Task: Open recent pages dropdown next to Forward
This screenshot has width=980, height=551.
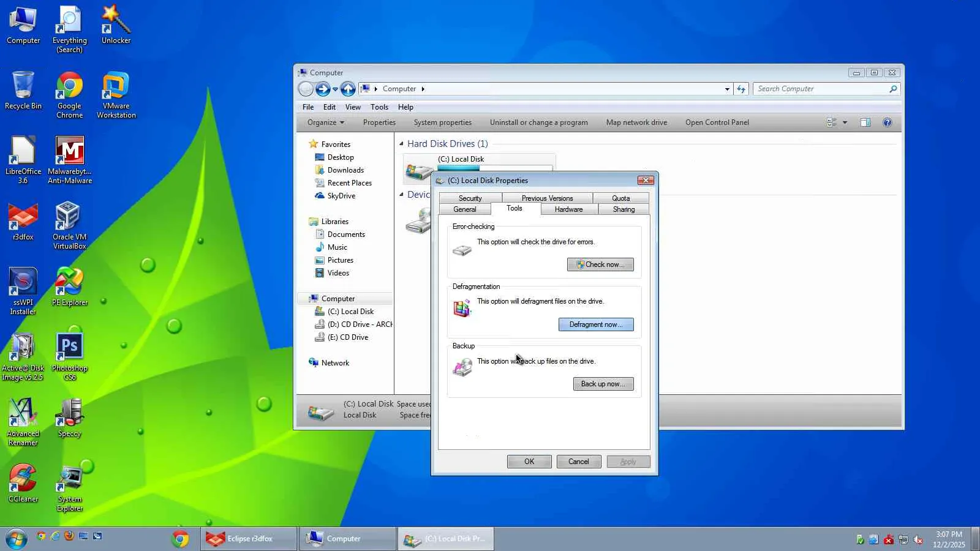Action: [335, 89]
